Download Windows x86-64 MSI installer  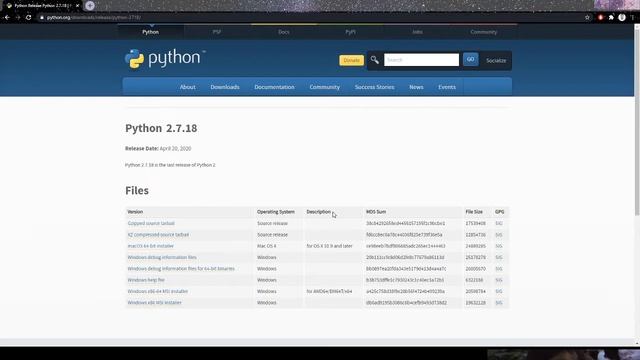pos(158,291)
